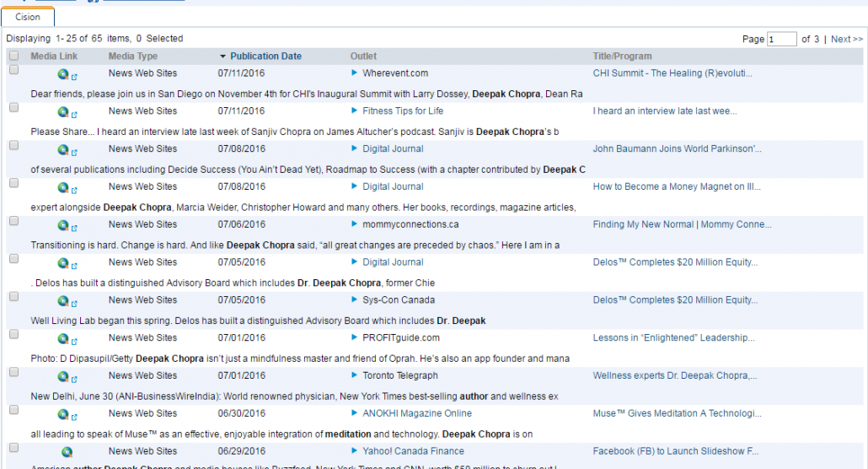The image size is (868, 469).
Task: Open media link globe icon for John Baumann row
Action: pyautogui.click(x=63, y=149)
